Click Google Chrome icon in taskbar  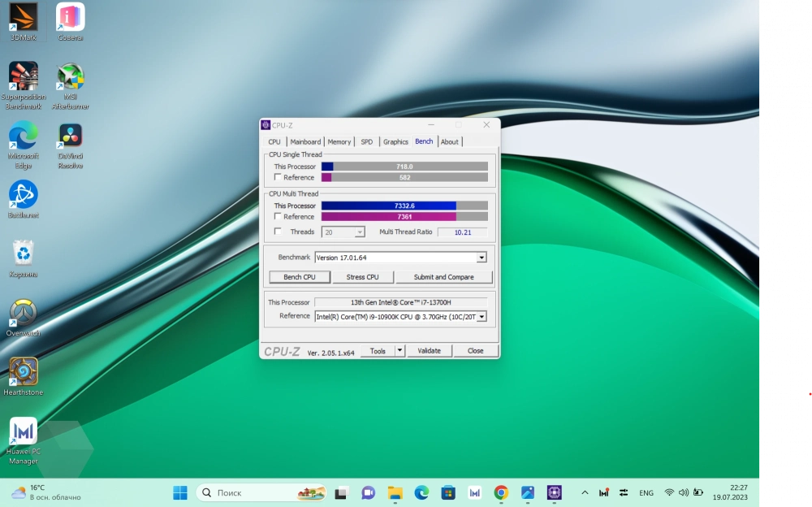(x=501, y=492)
